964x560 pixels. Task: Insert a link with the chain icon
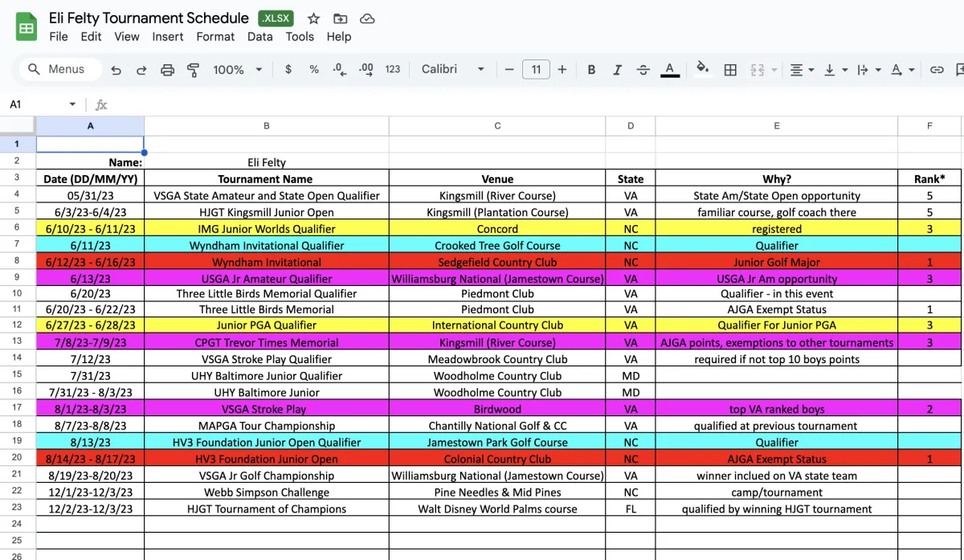937,70
